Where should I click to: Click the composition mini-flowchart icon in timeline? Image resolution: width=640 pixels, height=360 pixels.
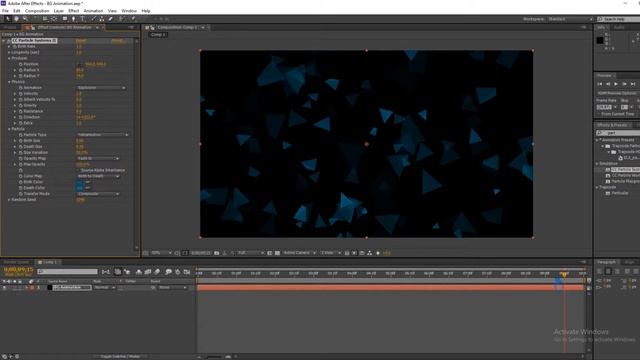(x=106, y=272)
